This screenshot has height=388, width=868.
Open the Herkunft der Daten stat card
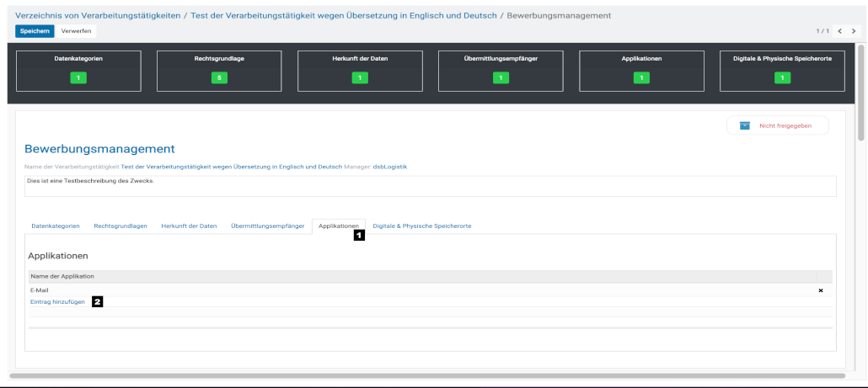pyautogui.click(x=360, y=71)
